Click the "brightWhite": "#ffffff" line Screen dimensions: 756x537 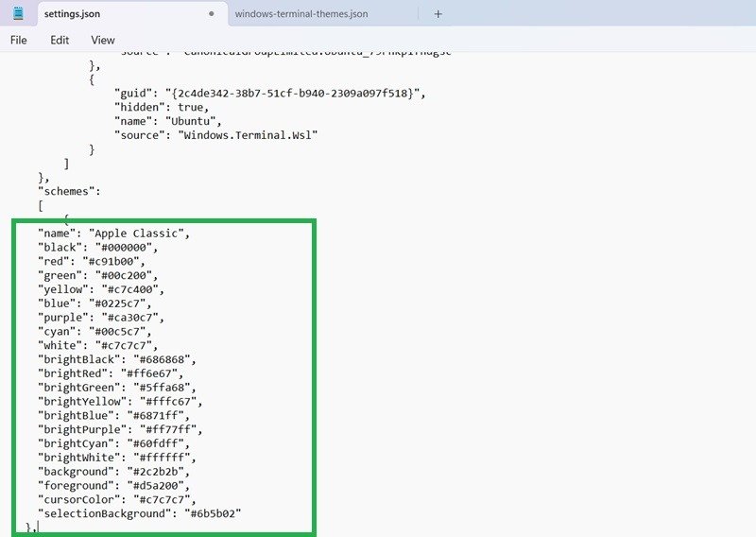[117, 458]
